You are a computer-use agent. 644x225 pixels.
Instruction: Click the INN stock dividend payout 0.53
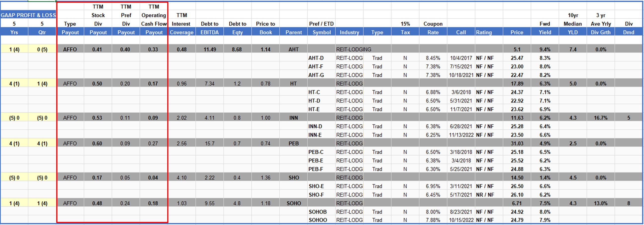point(97,118)
